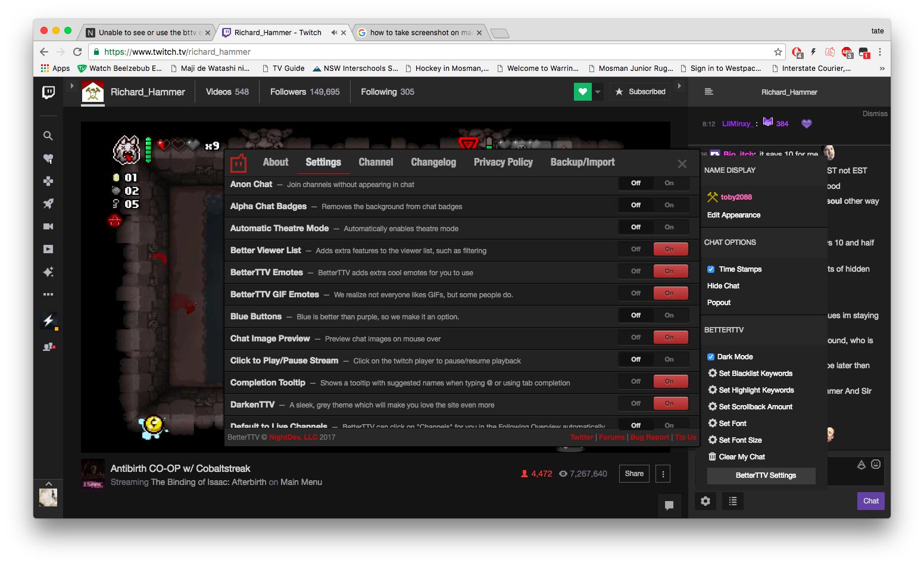The image size is (924, 566).
Task: Click the purple Chat send button
Action: coord(870,501)
